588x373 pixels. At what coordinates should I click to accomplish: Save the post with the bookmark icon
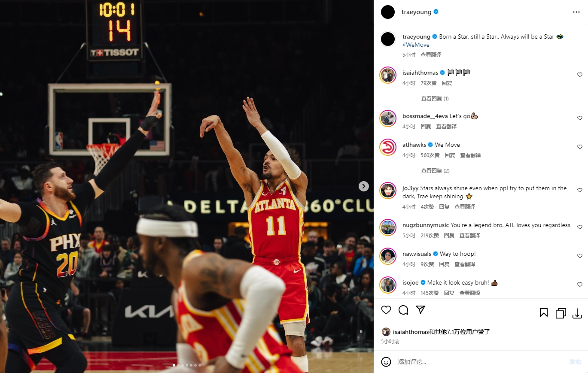point(544,313)
